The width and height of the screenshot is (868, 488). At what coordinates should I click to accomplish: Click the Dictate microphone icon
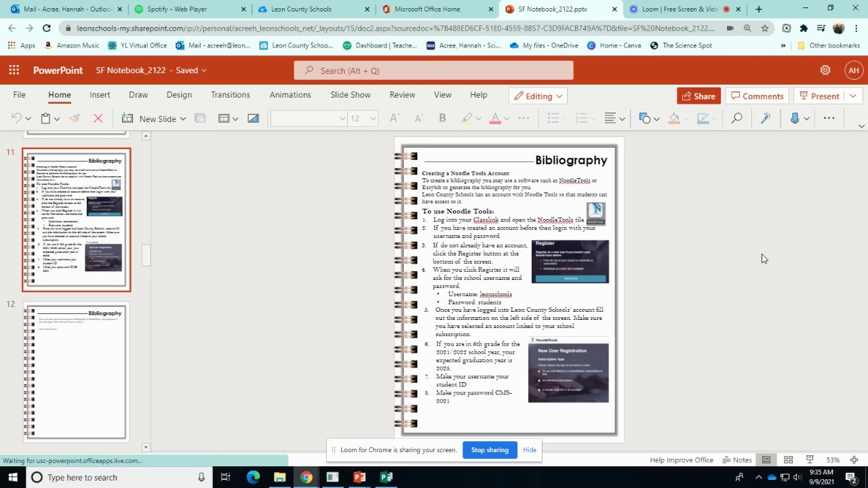pos(794,119)
